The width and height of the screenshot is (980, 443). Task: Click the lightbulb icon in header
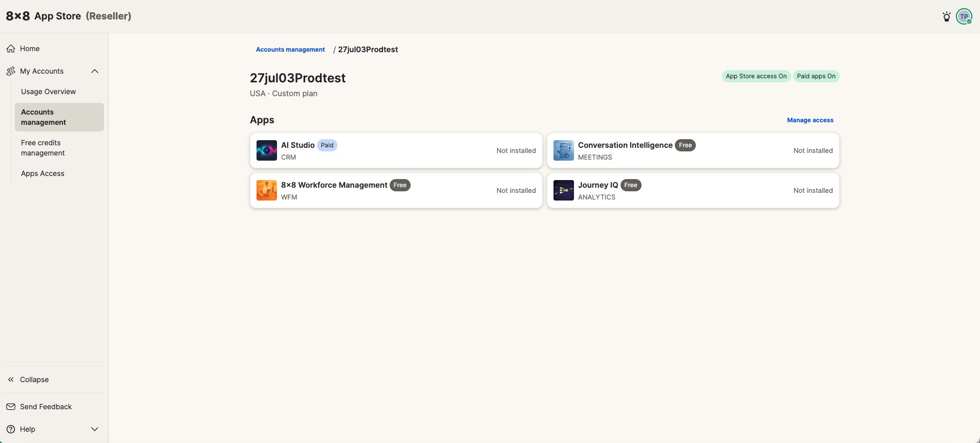(947, 16)
